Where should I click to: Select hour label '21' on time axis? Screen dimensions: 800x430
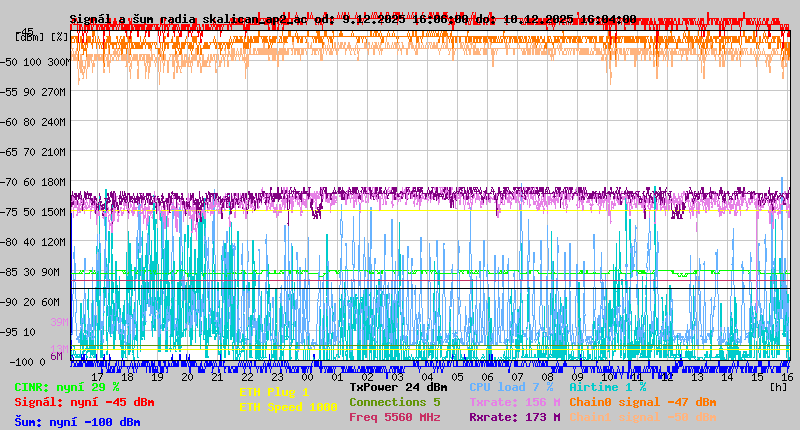click(x=217, y=377)
